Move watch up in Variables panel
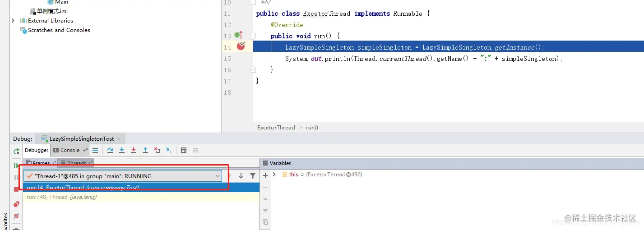The image size is (644, 230). (x=265, y=199)
